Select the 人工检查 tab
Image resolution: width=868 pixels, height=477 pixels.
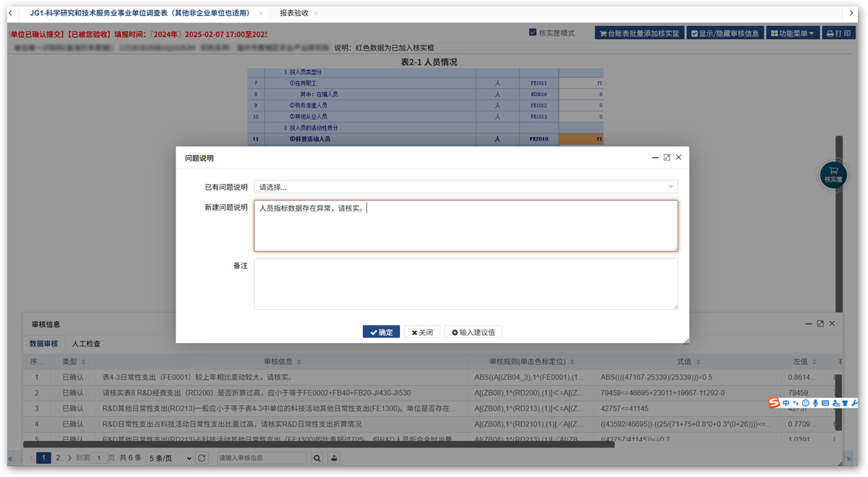[x=85, y=344]
